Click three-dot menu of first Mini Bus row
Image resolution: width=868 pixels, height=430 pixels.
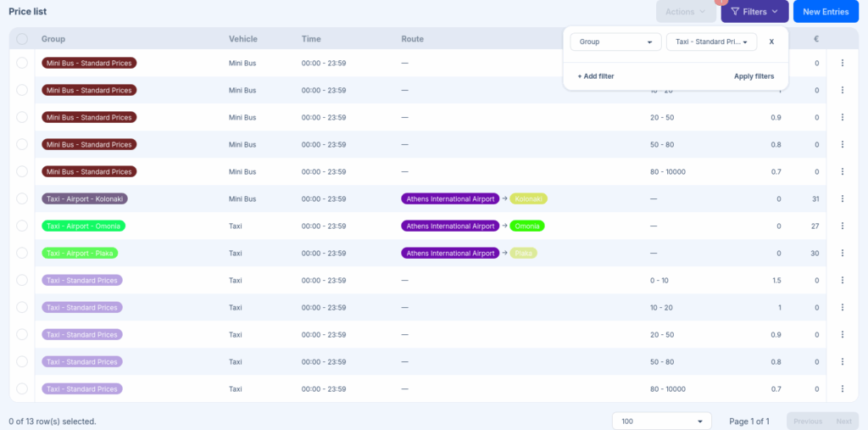point(842,63)
